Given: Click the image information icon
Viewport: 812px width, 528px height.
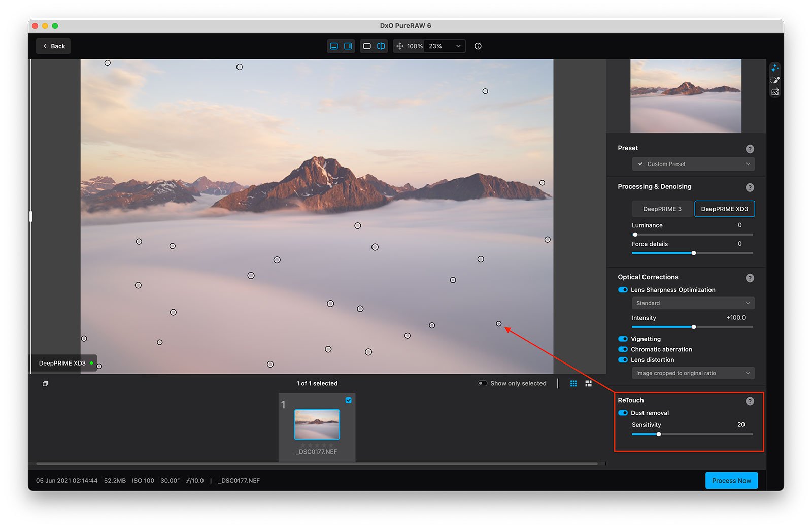Looking at the screenshot, I should tap(478, 46).
